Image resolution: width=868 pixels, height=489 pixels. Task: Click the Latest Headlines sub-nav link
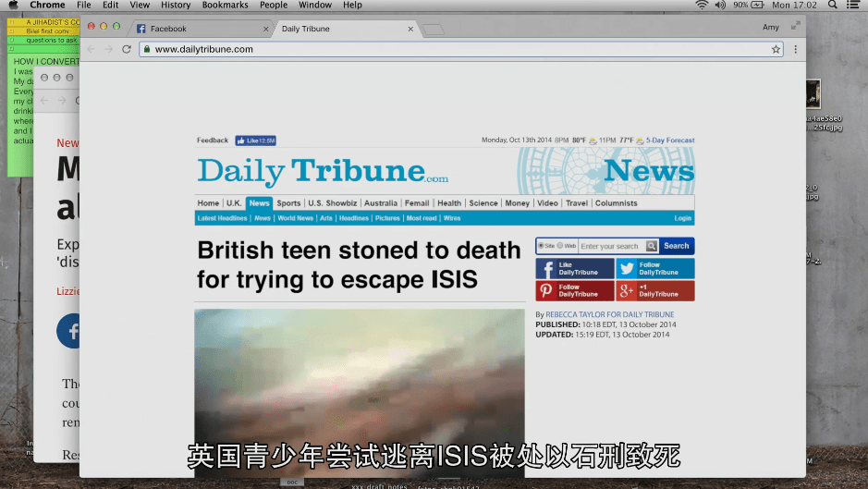pos(222,218)
